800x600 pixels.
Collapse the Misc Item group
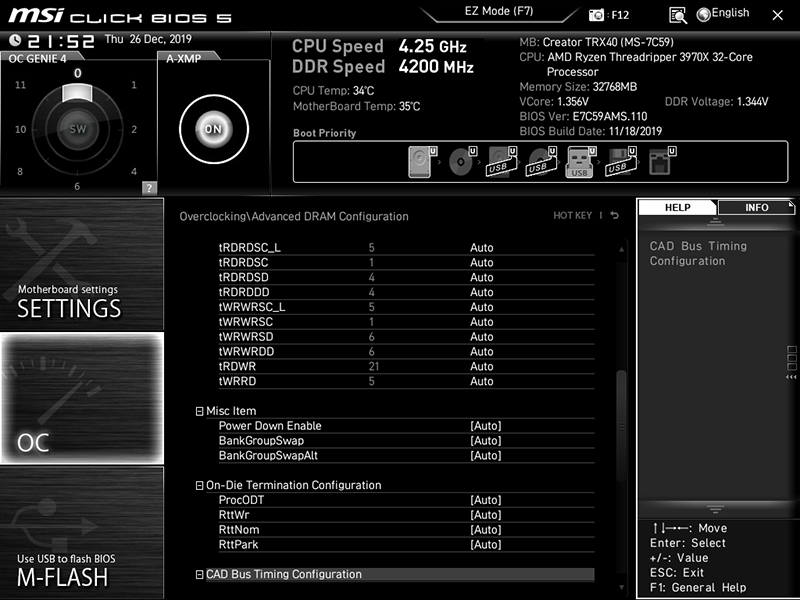point(199,411)
